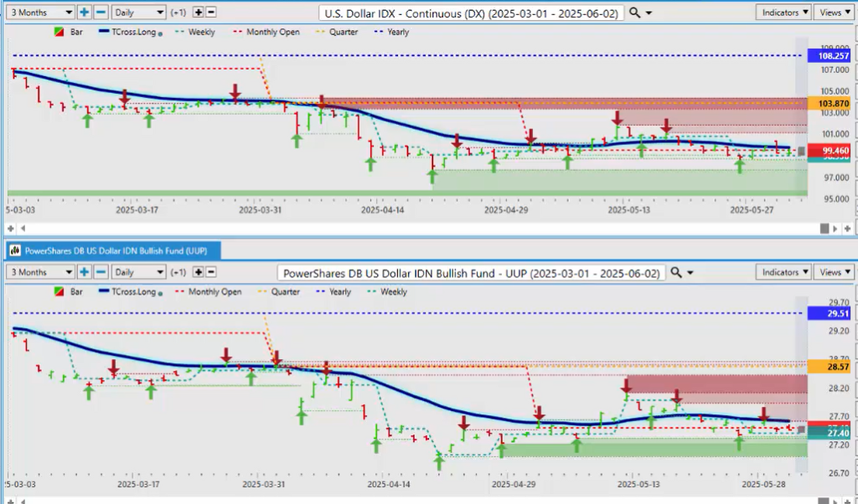Click the magnifier search icon on the UUP chart
Image resolution: width=858 pixels, height=504 pixels.
coord(677,272)
